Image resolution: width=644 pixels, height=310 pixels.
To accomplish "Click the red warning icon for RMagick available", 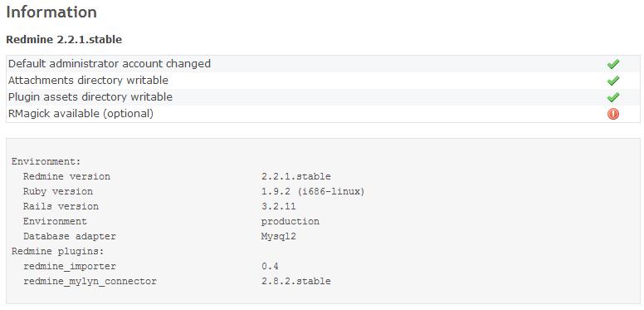I will pos(612,114).
